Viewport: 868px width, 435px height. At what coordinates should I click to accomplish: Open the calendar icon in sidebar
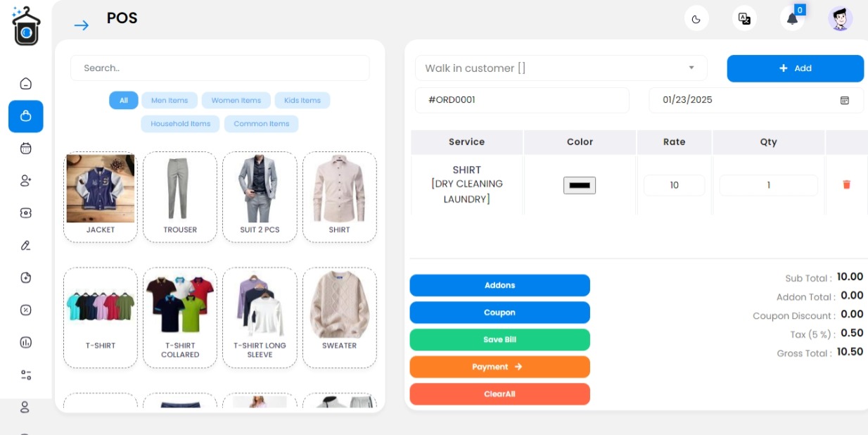coord(26,149)
